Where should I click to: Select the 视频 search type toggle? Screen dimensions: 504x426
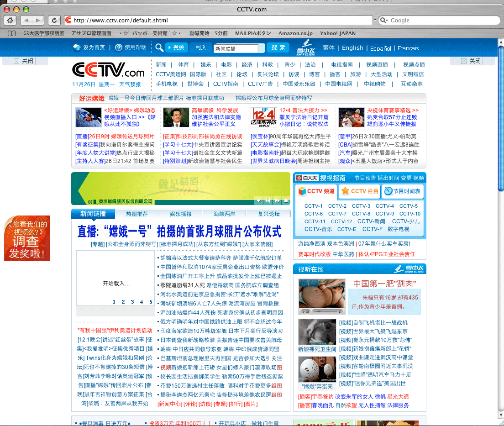click(176, 47)
